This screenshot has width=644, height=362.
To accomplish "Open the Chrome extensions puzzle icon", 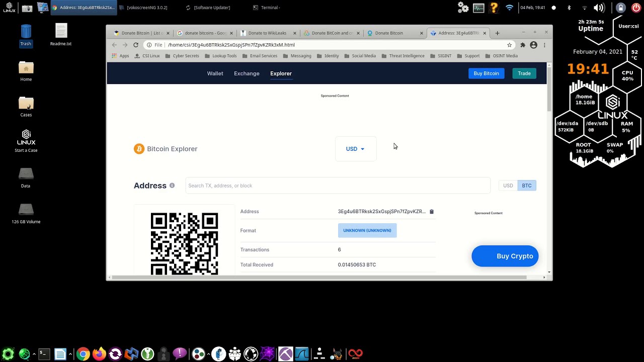I will [x=523, y=45].
